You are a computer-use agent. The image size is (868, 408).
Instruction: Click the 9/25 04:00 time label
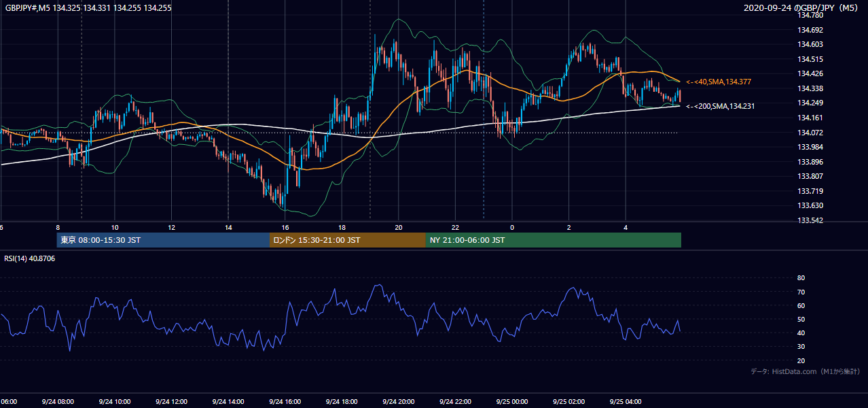coord(626,402)
